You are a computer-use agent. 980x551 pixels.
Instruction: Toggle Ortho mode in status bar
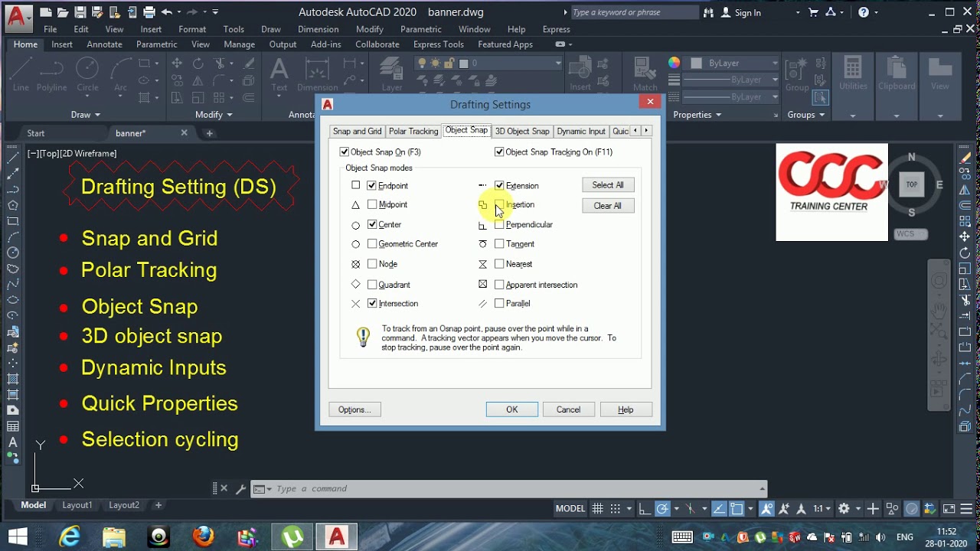point(645,508)
